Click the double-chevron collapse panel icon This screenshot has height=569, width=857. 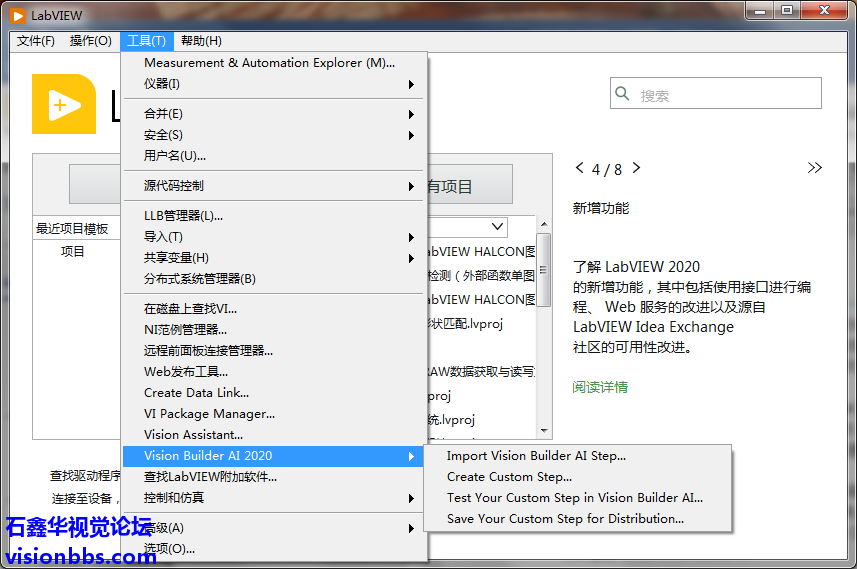click(x=815, y=168)
